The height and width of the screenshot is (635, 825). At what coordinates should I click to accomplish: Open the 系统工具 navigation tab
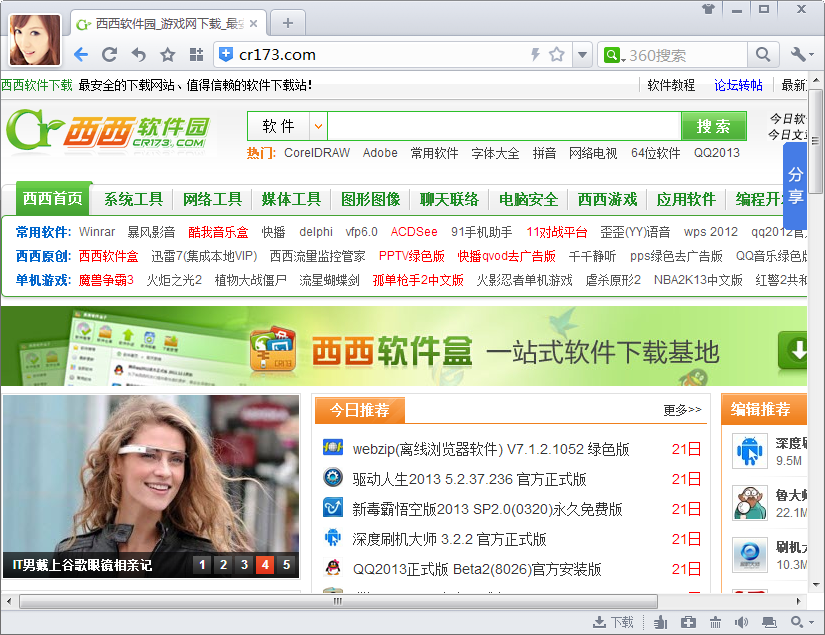click(133, 199)
